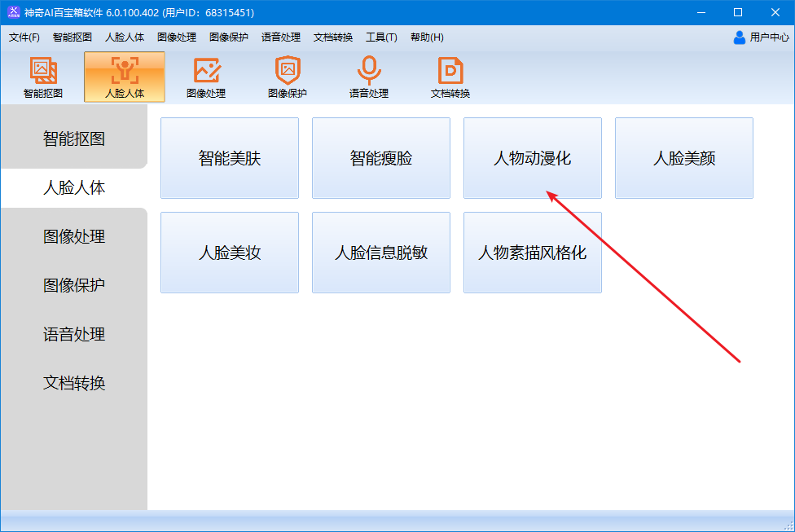Open the 图像处理 menu in menu bar
Viewport: 795px width, 532px height.
pos(177,37)
